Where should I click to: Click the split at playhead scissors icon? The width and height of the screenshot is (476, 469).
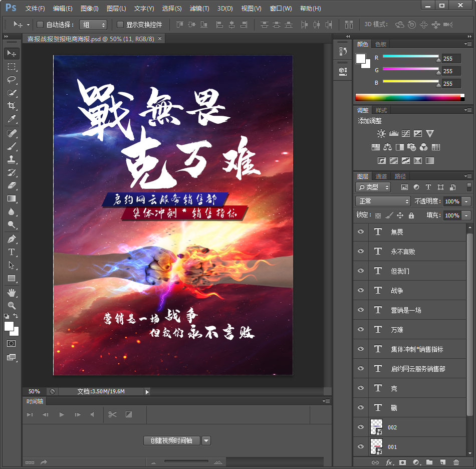click(112, 414)
